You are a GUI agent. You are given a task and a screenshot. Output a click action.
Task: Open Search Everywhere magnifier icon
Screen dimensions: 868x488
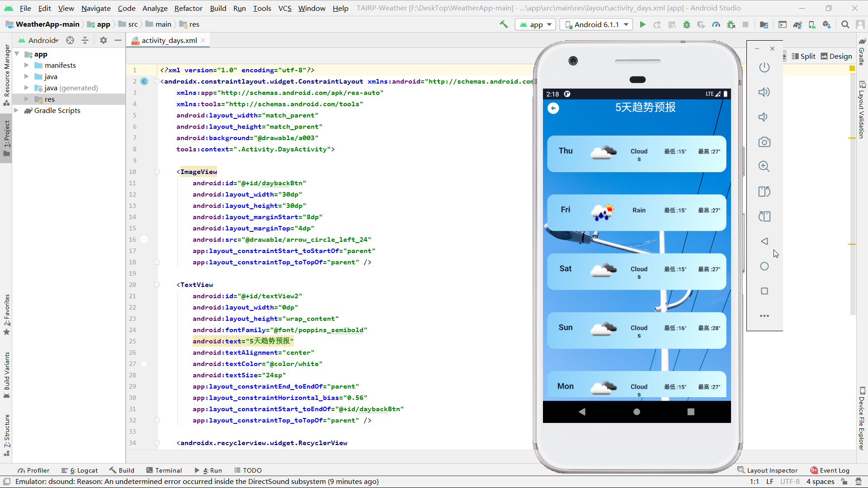coord(845,24)
